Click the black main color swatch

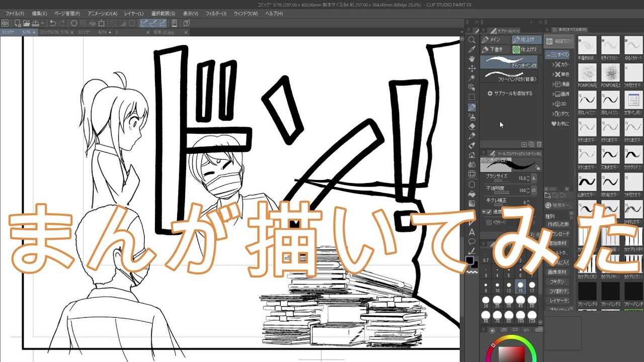(x=469, y=260)
